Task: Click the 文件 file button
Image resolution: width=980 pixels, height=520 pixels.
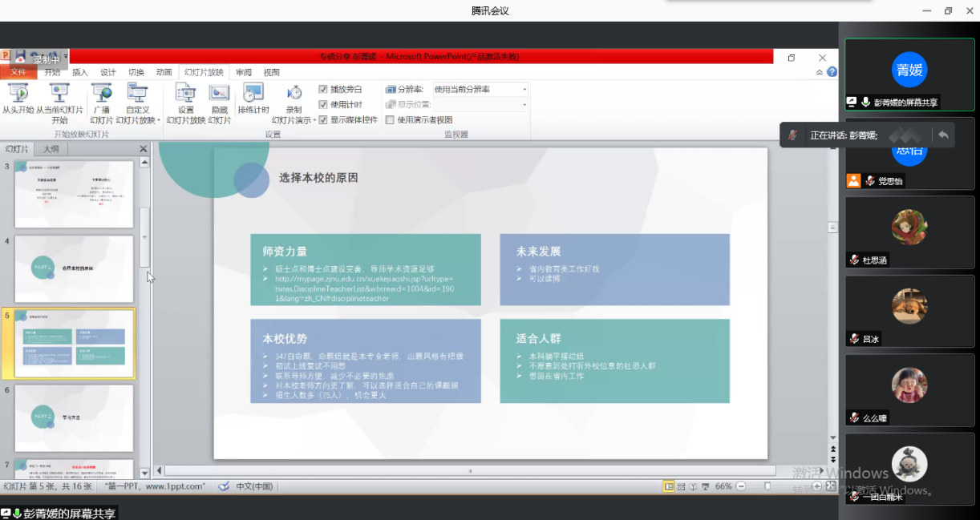Action: pos(18,72)
